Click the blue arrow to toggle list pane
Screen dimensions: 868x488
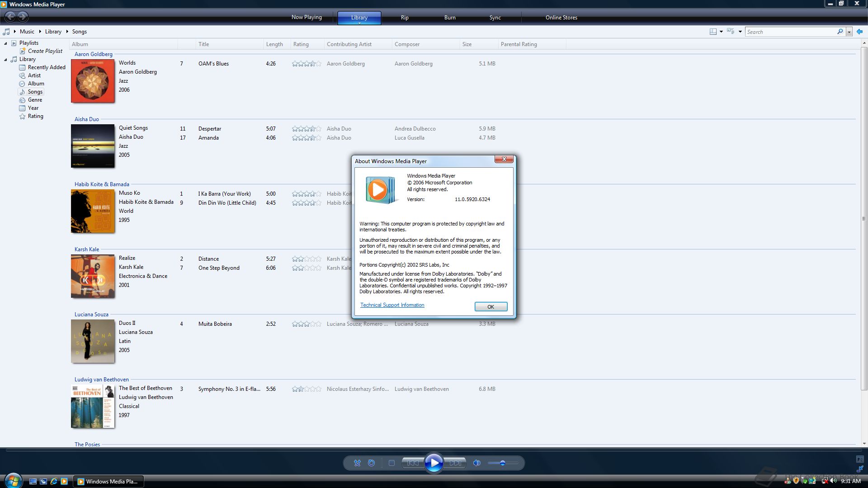point(860,32)
